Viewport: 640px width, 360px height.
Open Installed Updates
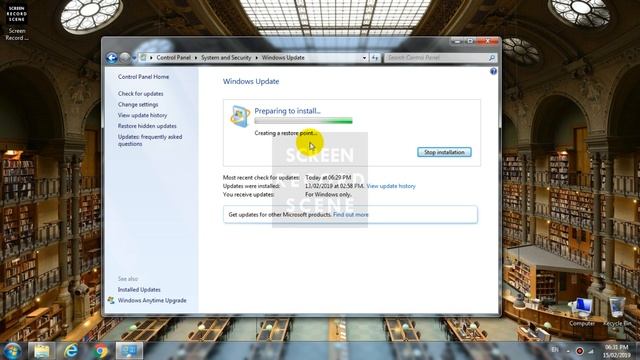(x=139, y=290)
